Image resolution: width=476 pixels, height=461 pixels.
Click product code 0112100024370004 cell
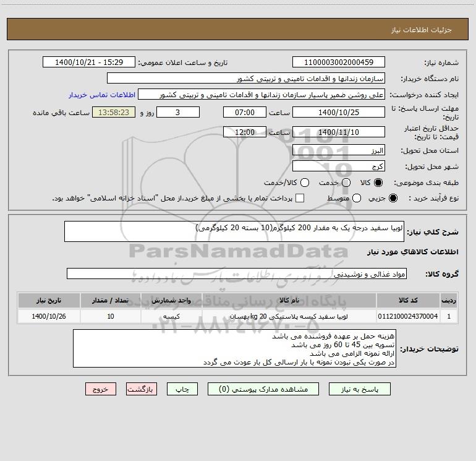tap(408, 316)
